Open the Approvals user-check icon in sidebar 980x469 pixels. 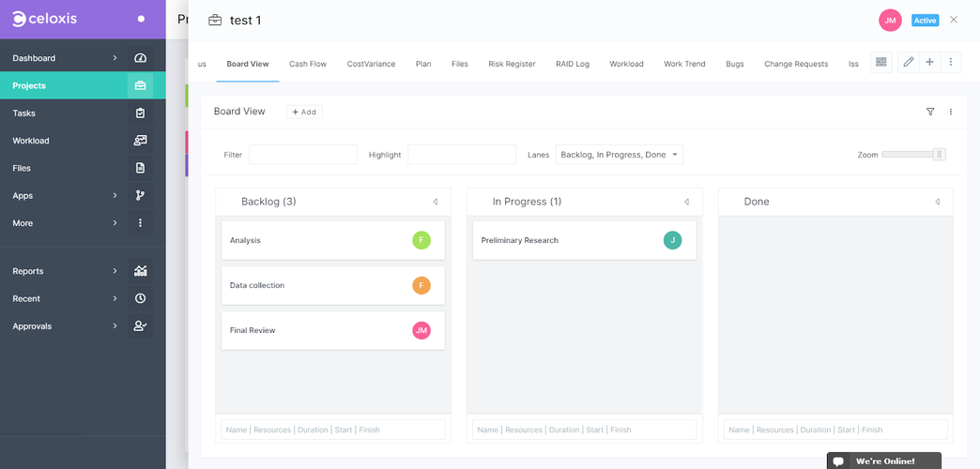tap(141, 326)
